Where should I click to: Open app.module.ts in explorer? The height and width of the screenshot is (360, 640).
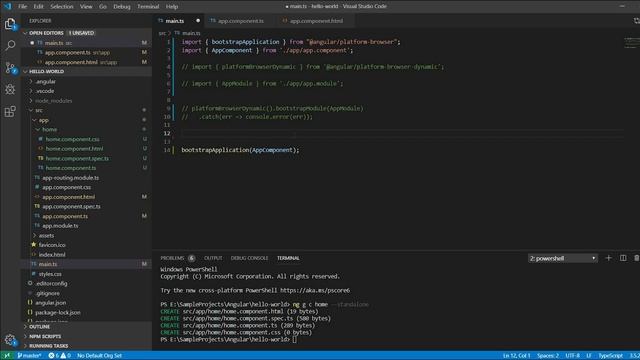(x=60, y=226)
